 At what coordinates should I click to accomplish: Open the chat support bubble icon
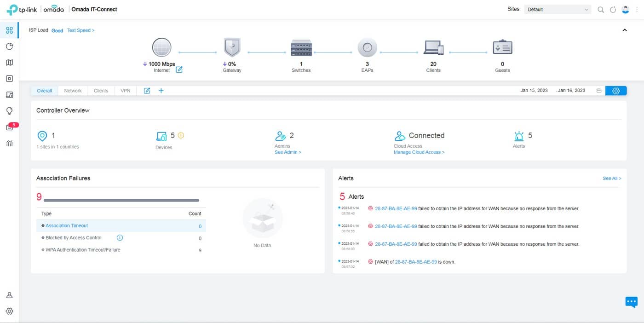(631, 302)
